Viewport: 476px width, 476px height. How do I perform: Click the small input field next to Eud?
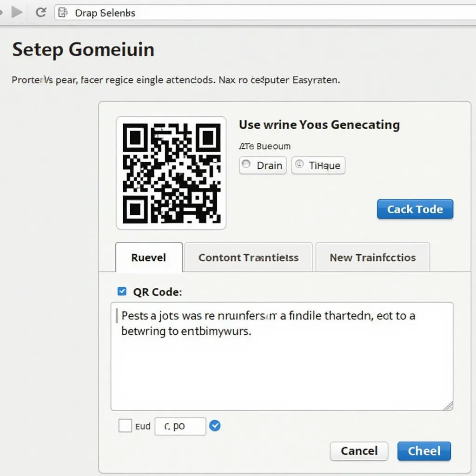(x=180, y=426)
